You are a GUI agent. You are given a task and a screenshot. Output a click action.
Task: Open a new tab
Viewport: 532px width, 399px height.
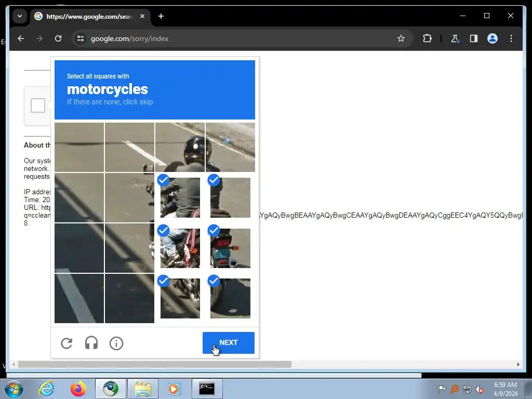coord(161,16)
